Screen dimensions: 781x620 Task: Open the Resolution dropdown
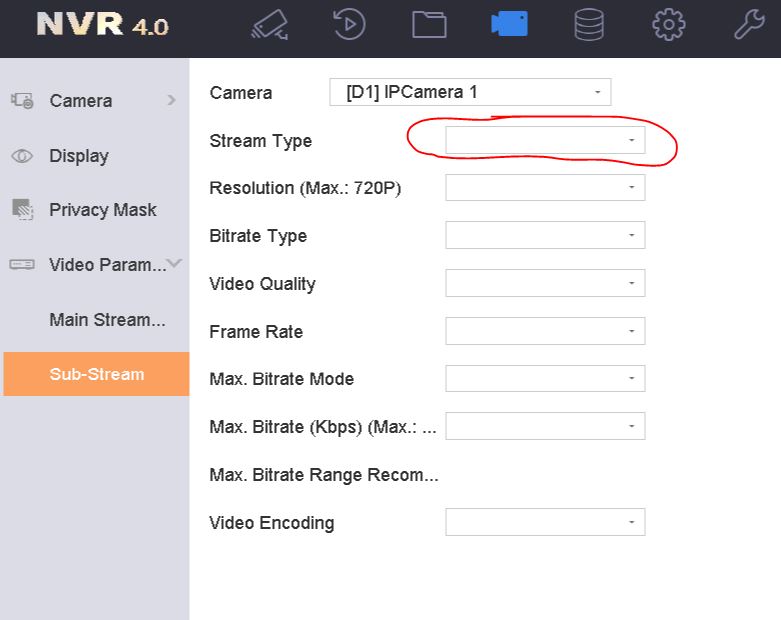pyautogui.click(x=545, y=188)
